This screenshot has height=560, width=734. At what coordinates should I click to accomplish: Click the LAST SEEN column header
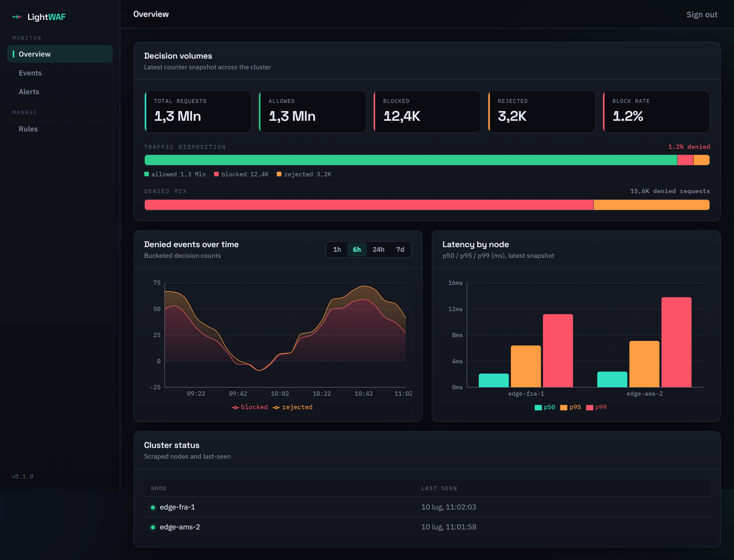click(439, 488)
